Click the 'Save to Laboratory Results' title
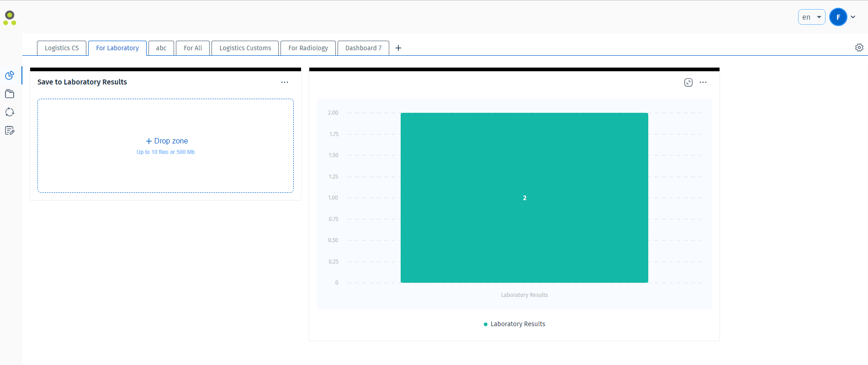Screen dimensions: 868x365 [x=82, y=82]
